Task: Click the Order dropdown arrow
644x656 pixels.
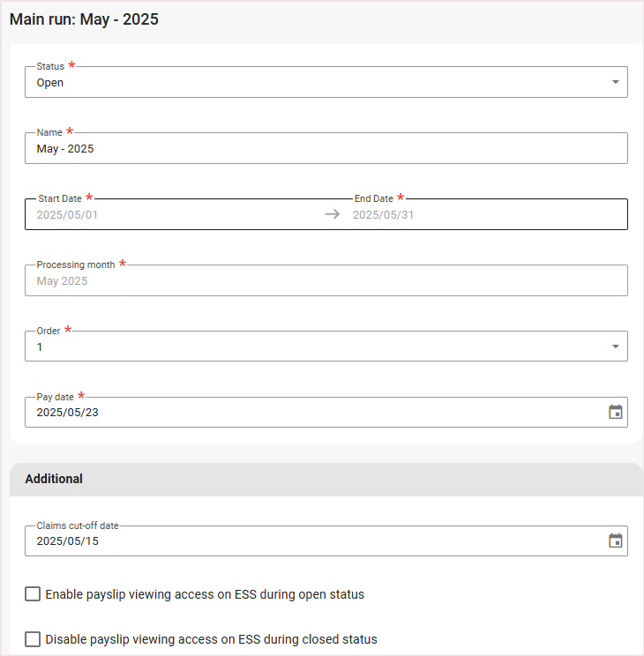Action: click(x=615, y=347)
